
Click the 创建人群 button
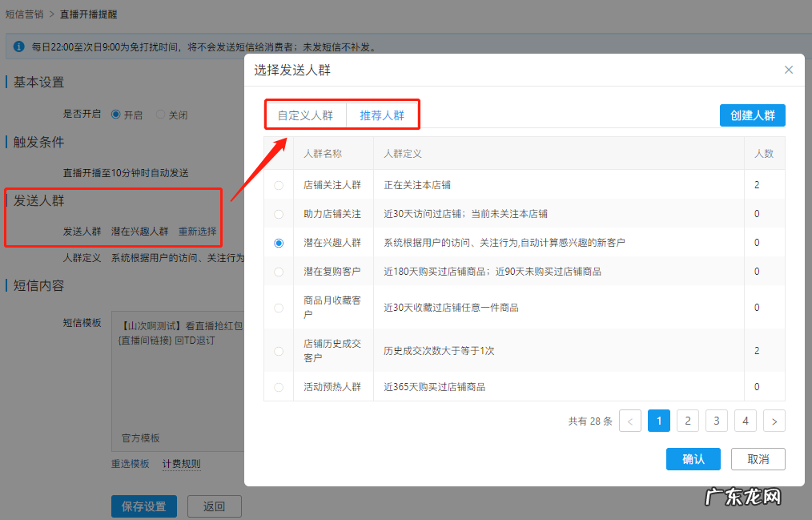[752, 115]
